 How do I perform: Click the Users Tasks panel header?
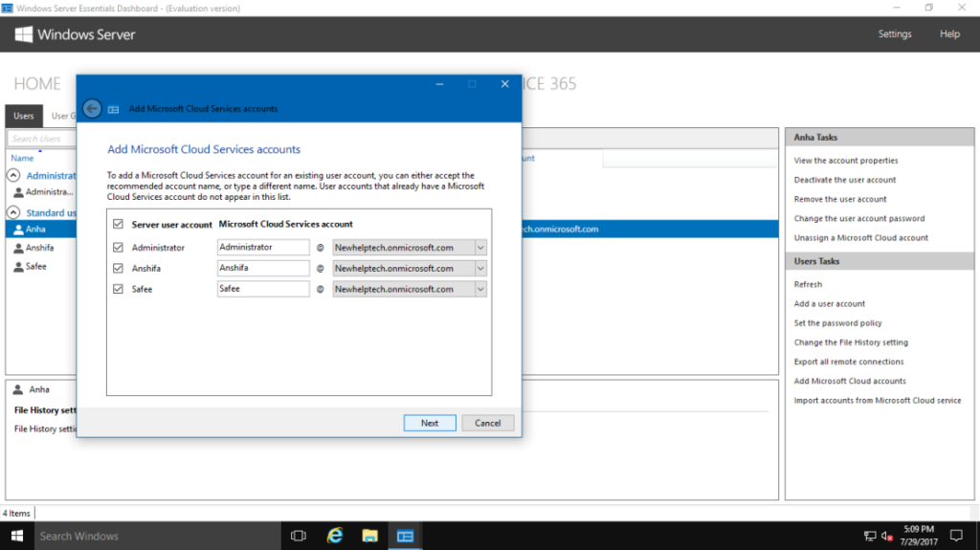pos(880,261)
